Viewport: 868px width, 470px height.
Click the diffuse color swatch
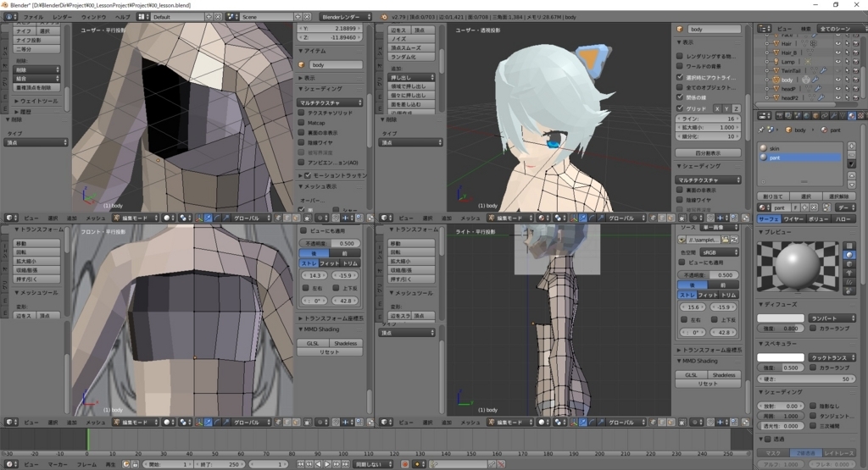[781, 318]
